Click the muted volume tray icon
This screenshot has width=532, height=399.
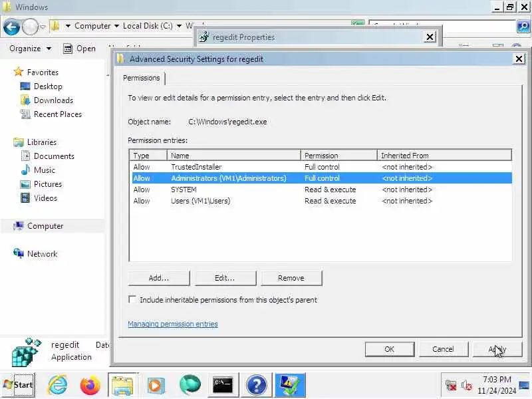467,386
